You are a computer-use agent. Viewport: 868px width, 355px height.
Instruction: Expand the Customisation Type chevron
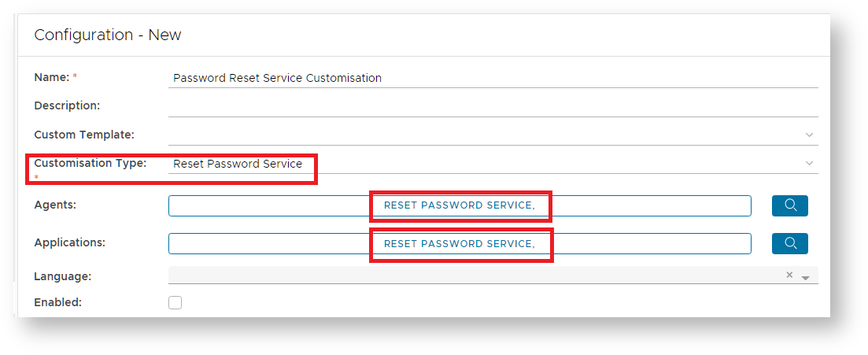809,163
